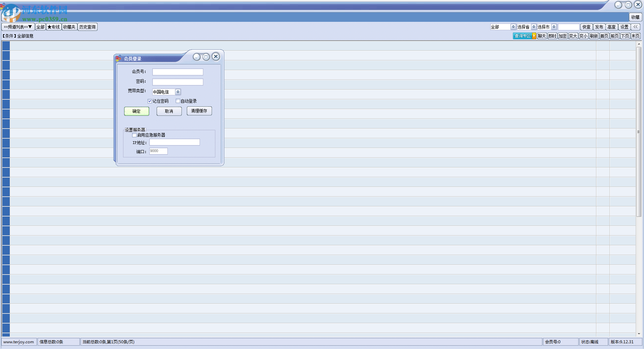Click 会员号:0 in the status bar
This screenshot has height=349, width=644.
click(553, 342)
